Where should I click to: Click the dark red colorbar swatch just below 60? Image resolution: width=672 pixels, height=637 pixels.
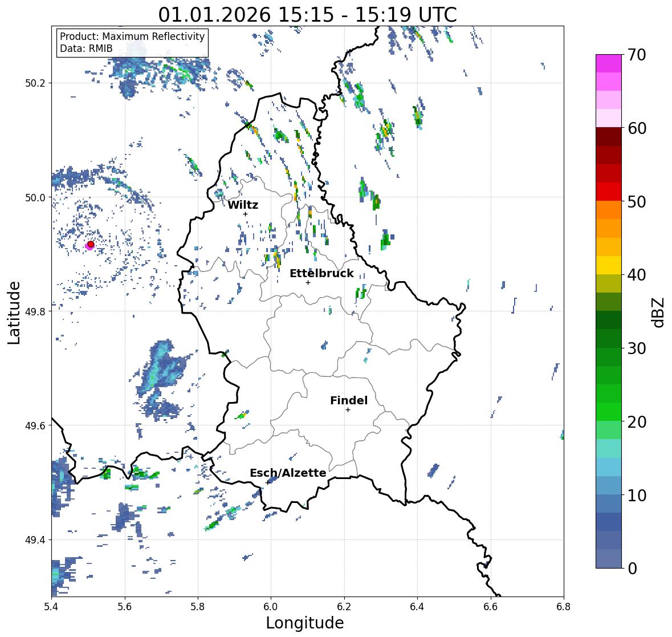[x=609, y=137]
